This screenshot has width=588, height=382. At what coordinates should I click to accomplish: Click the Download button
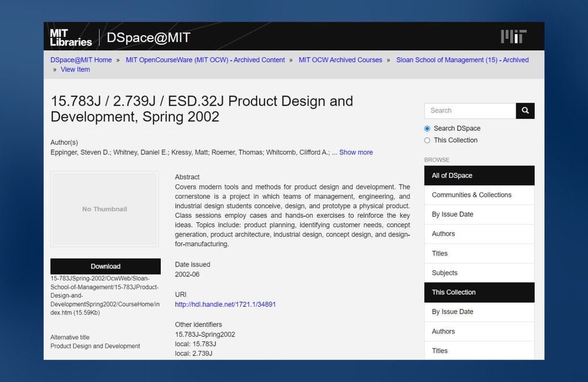coord(106,267)
